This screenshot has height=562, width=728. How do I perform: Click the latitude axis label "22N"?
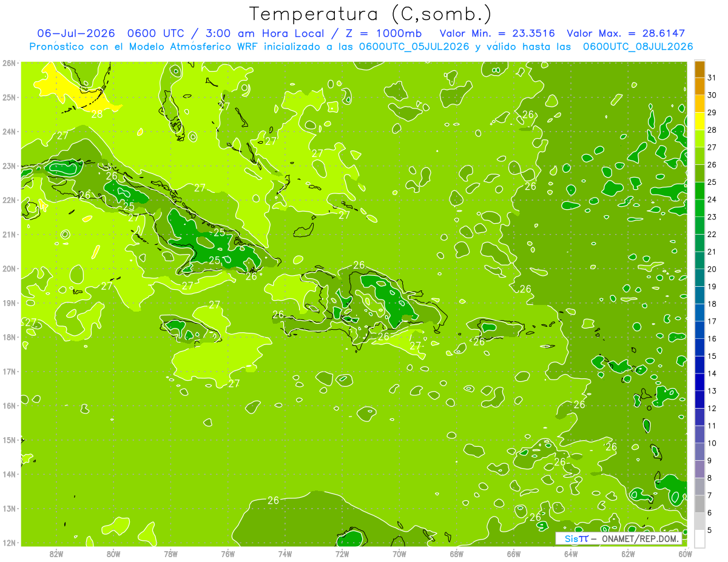point(8,200)
